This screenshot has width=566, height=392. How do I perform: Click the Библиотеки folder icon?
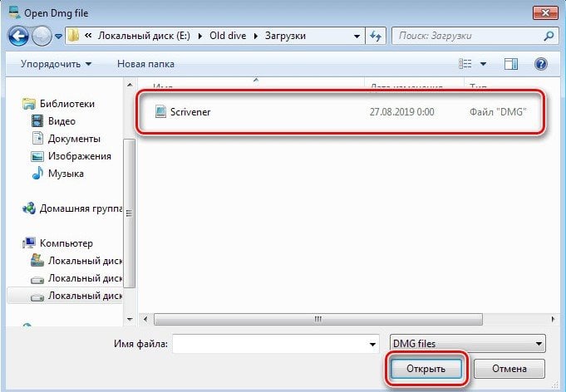coord(29,104)
